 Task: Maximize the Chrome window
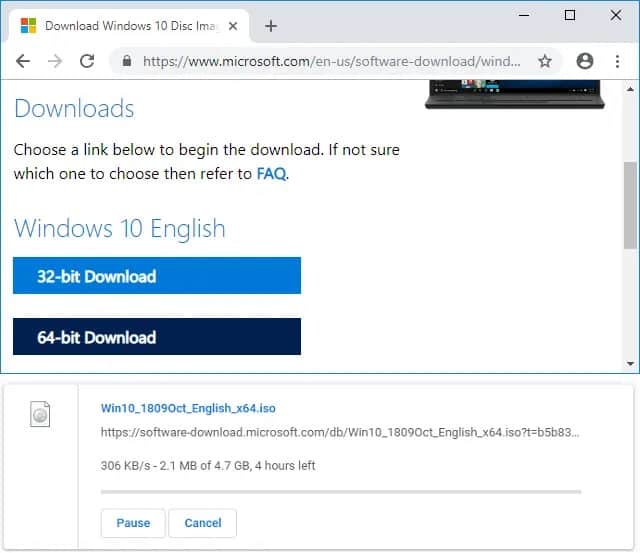(x=570, y=16)
